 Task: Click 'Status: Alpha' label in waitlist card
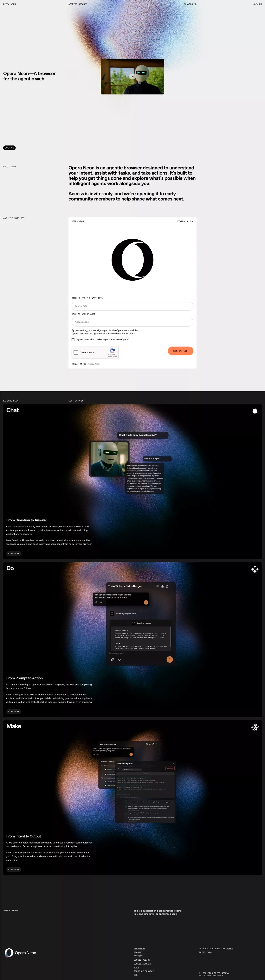point(185,221)
